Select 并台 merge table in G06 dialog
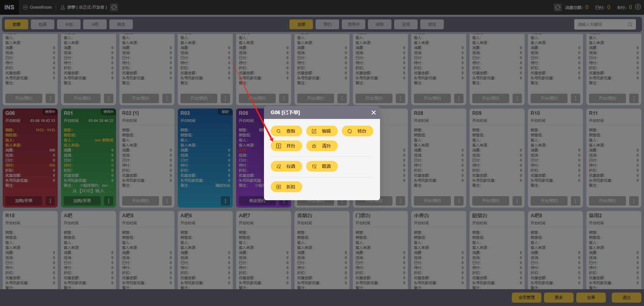 click(x=286, y=146)
